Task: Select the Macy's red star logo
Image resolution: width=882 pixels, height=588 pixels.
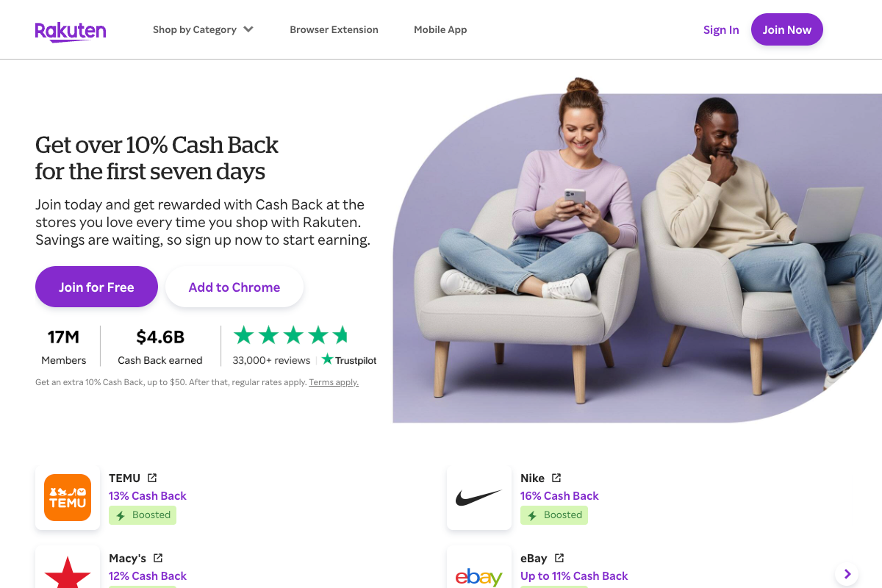Action: pyautogui.click(x=68, y=571)
